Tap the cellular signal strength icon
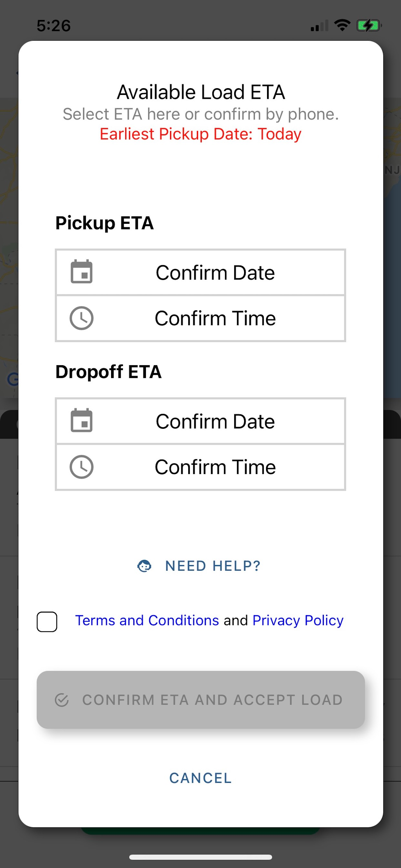401x868 pixels. coord(319,26)
